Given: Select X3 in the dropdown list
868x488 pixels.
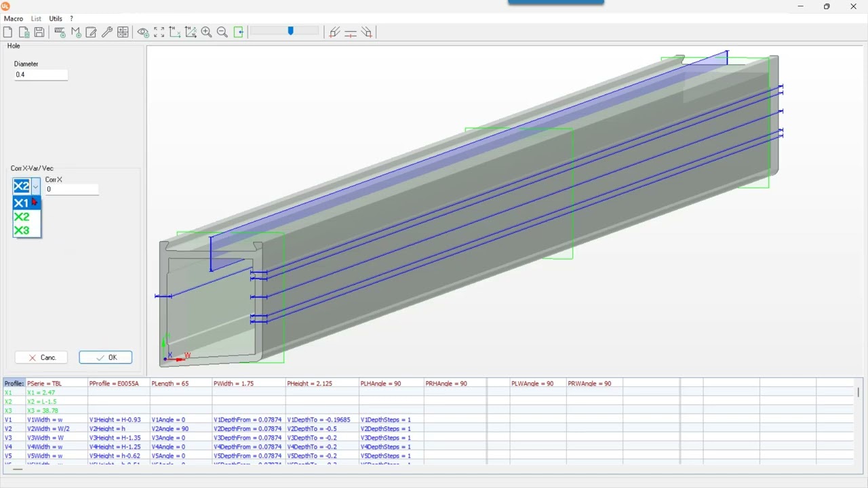Looking at the screenshot, I should [x=26, y=230].
